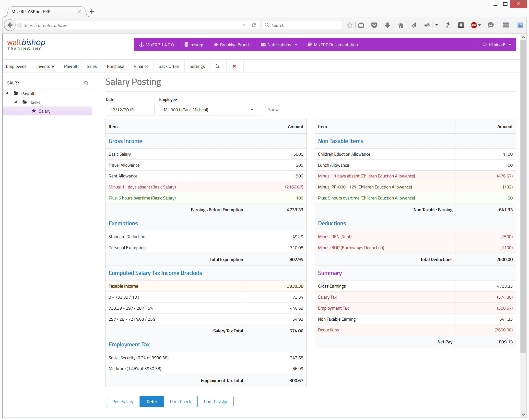Open the Finance menu
Viewport: 529px width, 420px height.
141,66
